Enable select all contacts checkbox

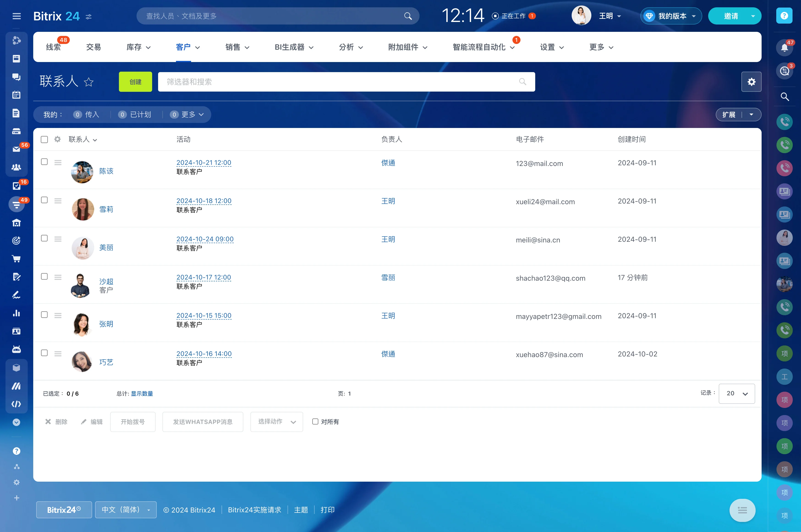coord(45,139)
